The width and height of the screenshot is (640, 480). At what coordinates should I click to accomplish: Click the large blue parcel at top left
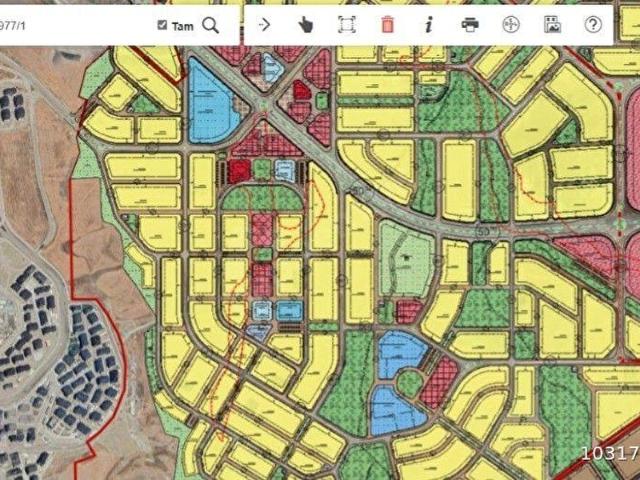(x=212, y=102)
